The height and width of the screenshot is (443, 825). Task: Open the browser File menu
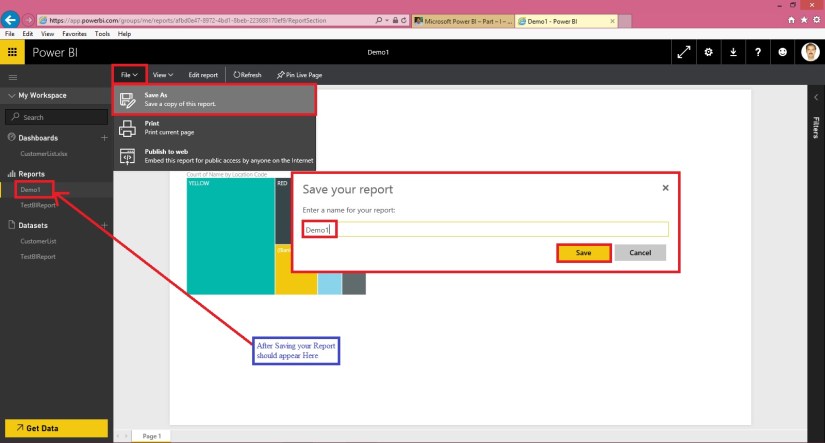[9, 34]
